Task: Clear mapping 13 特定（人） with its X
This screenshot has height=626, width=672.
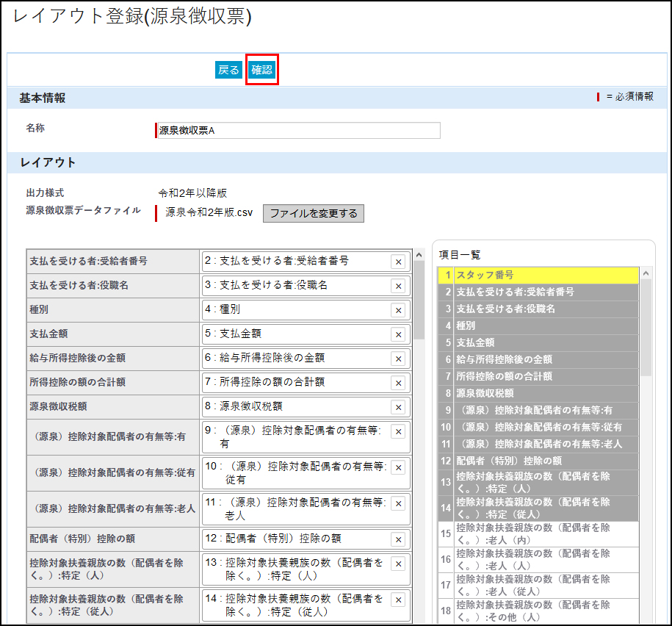Action: click(x=398, y=564)
